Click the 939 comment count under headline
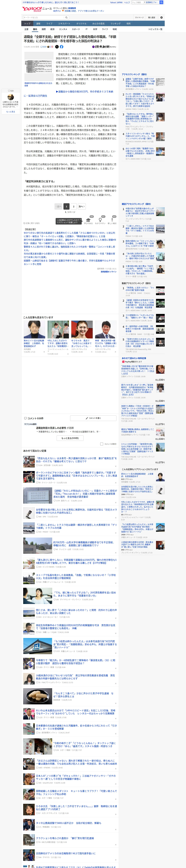 tap(44, 47)
